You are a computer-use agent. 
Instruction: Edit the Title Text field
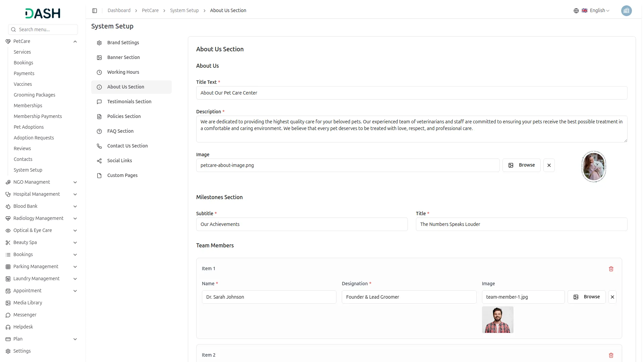(x=412, y=93)
